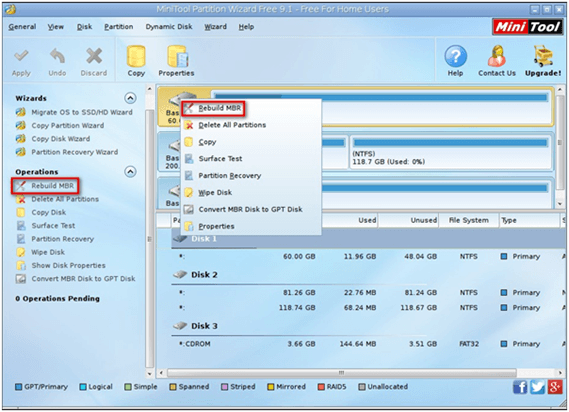Select the 60.00 GB partition row
This screenshot has width=569, height=412.
(x=368, y=257)
